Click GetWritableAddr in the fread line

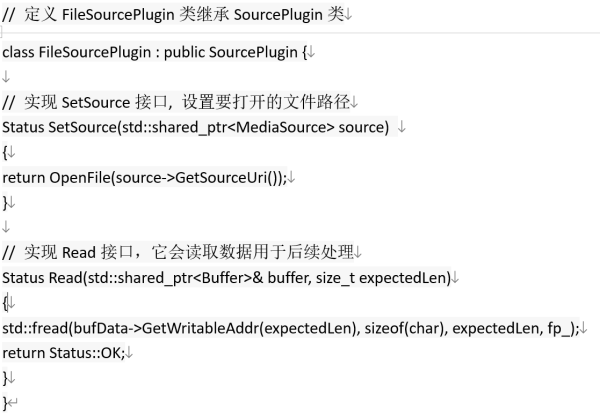click(x=200, y=328)
